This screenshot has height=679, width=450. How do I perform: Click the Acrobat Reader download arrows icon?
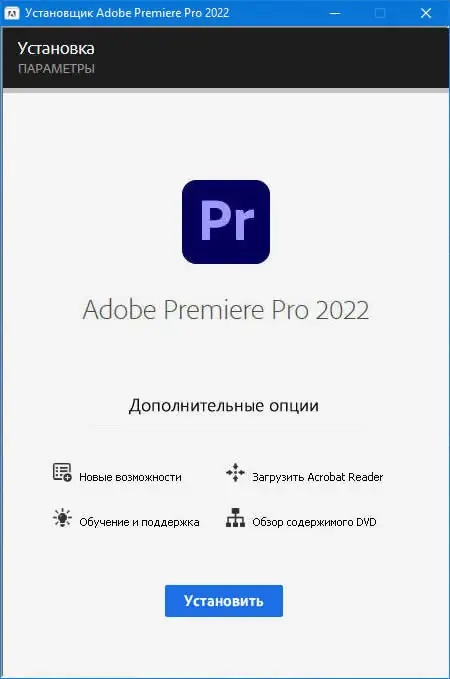click(235, 472)
